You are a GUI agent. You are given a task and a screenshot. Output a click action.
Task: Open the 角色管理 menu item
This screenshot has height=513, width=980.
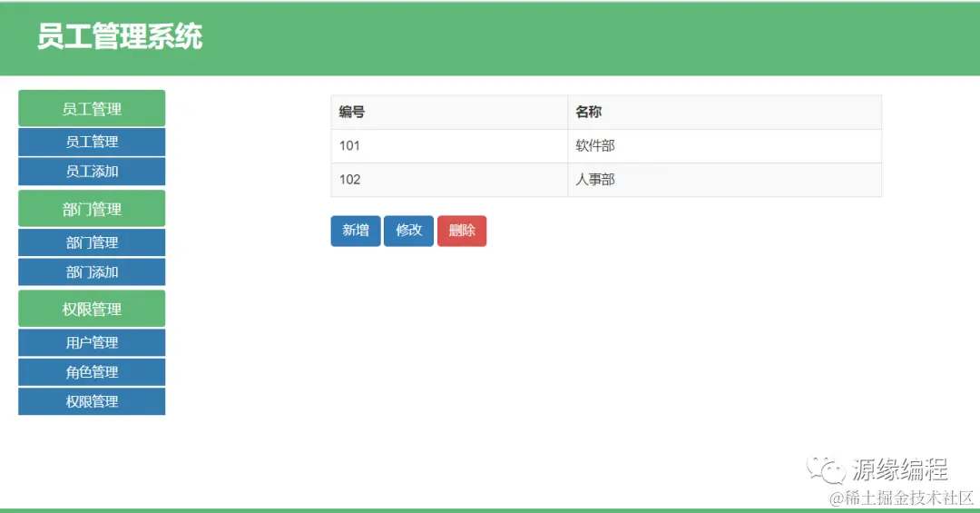click(x=92, y=371)
